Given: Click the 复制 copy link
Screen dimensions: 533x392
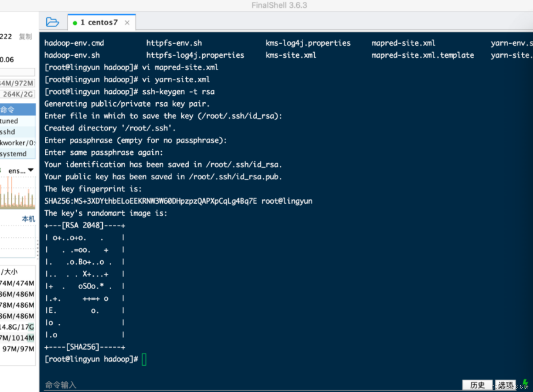Looking at the screenshot, I should pos(26,36).
